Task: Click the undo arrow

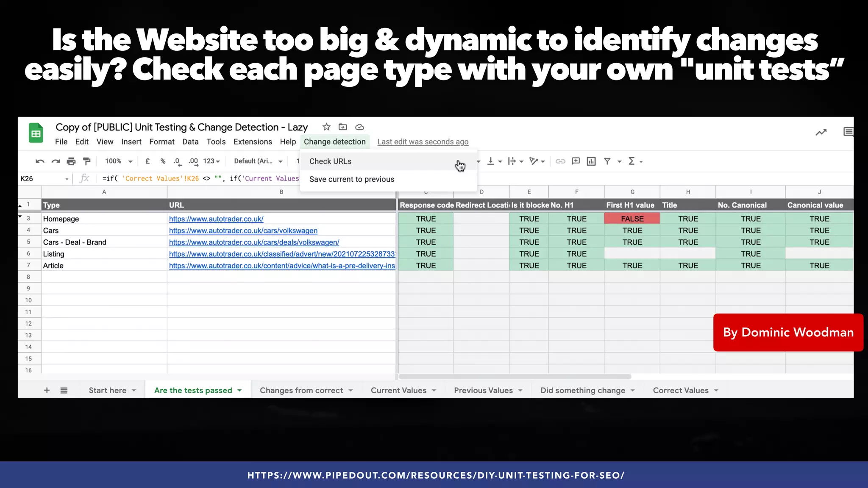Action: [40, 161]
